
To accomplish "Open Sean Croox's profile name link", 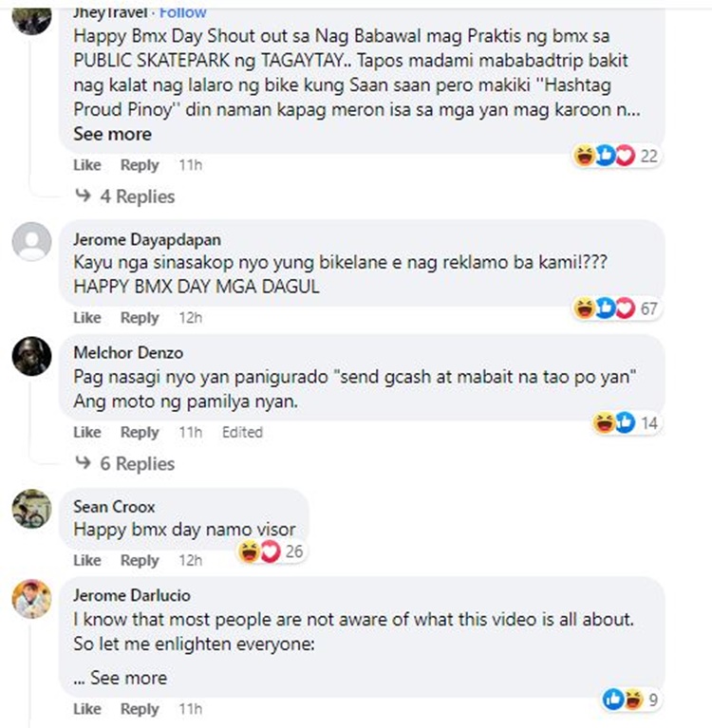I will pyautogui.click(x=114, y=506).
